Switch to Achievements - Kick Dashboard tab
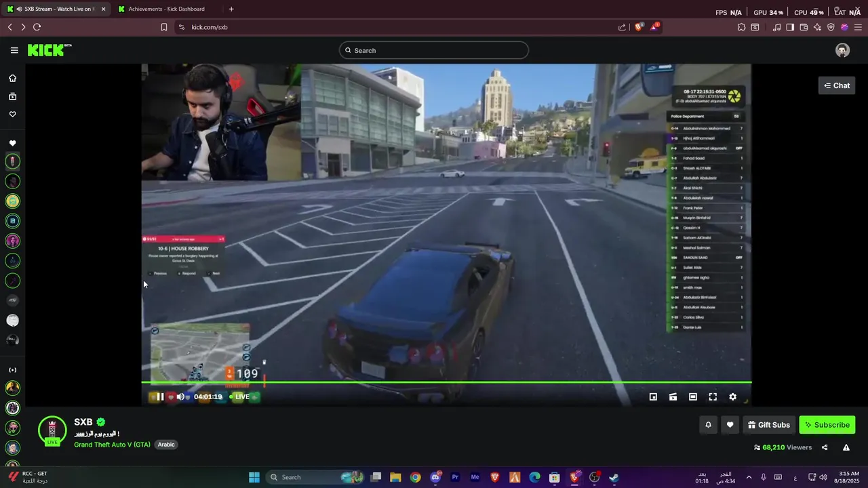Viewport: 868px width, 488px height. (x=167, y=9)
